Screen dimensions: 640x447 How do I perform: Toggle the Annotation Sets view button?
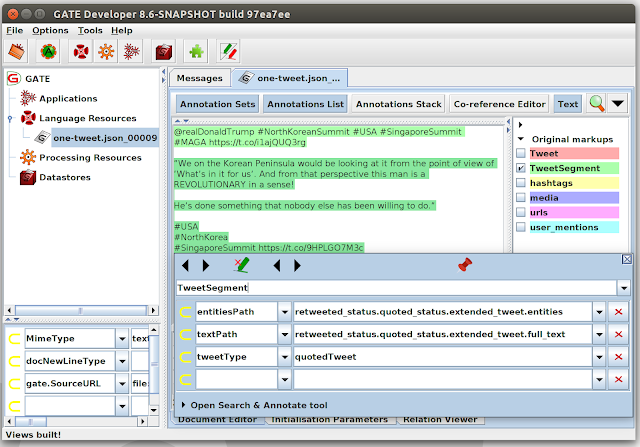coord(218,104)
